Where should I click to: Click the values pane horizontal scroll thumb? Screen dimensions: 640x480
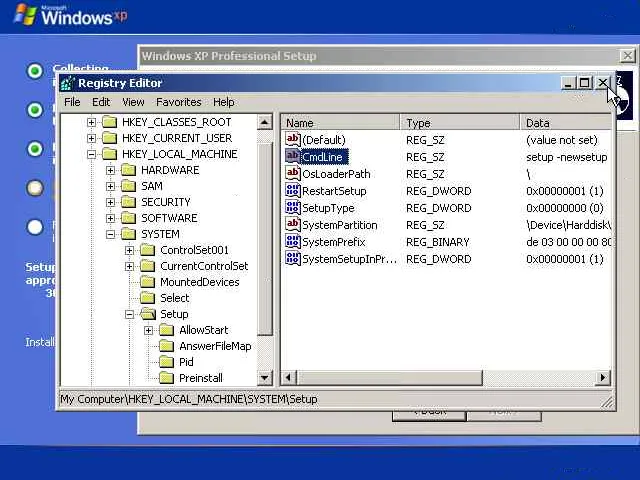(x=389, y=378)
